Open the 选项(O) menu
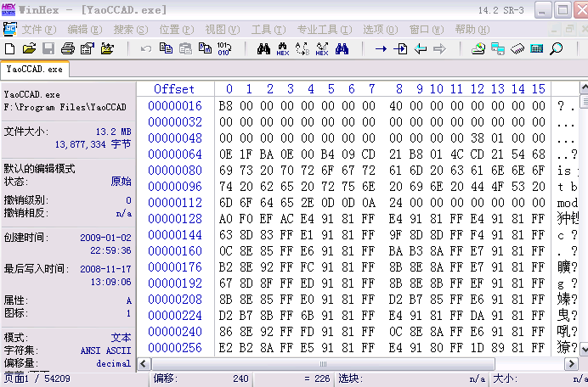 [381, 30]
